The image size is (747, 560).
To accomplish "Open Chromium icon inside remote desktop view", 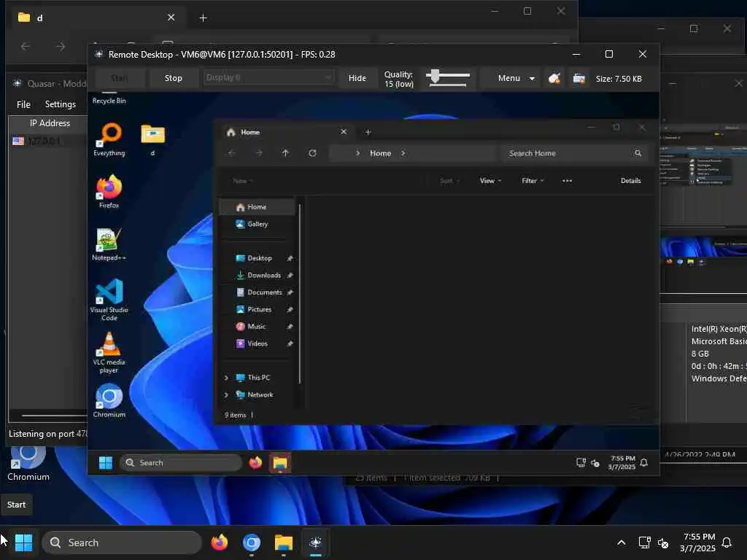I will [109, 400].
